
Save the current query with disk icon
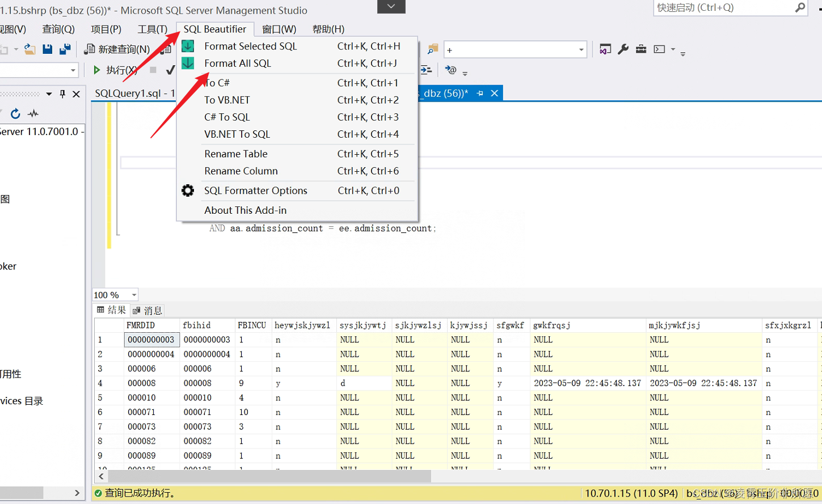click(48, 50)
